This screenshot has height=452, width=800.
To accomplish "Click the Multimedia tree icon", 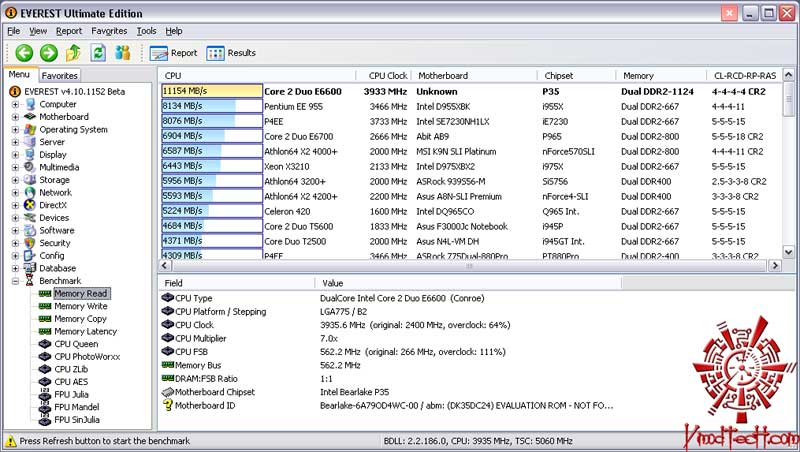I will click(30, 167).
